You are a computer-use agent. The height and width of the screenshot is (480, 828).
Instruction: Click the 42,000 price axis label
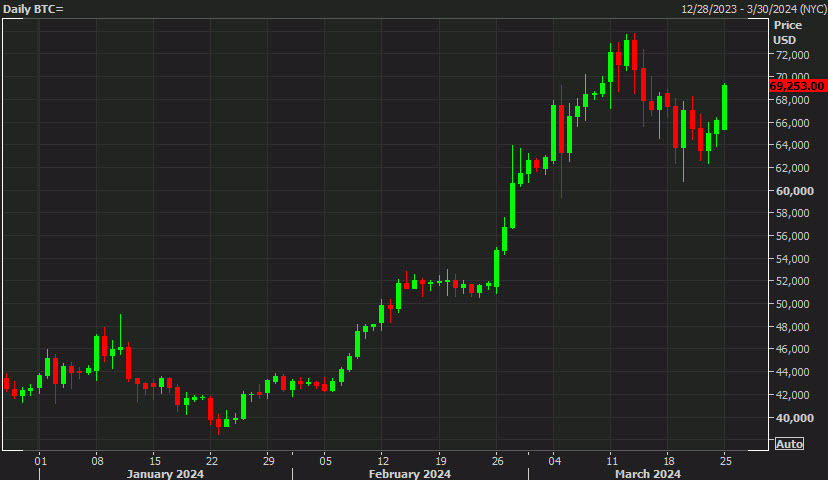[x=792, y=394]
